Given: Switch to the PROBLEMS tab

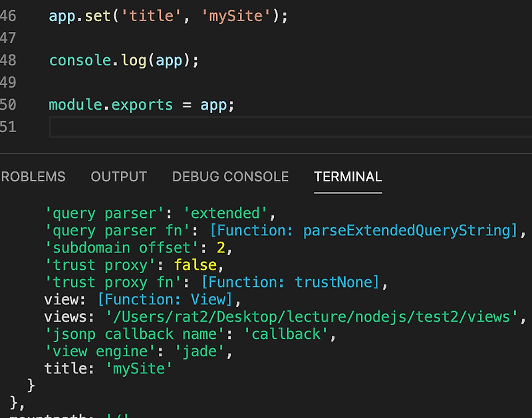Looking at the screenshot, I should point(33,177).
